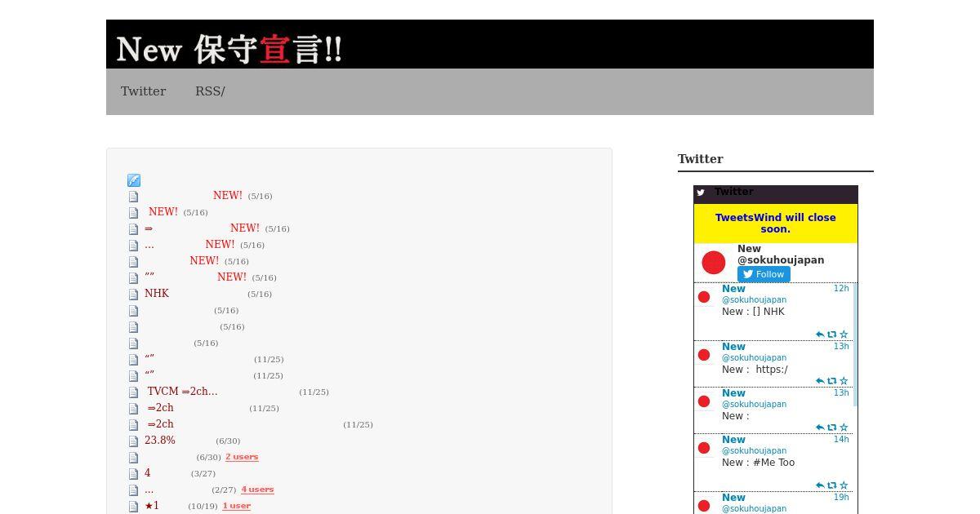Open the 2 users bookmark link
980x514 pixels.
(242, 457)
